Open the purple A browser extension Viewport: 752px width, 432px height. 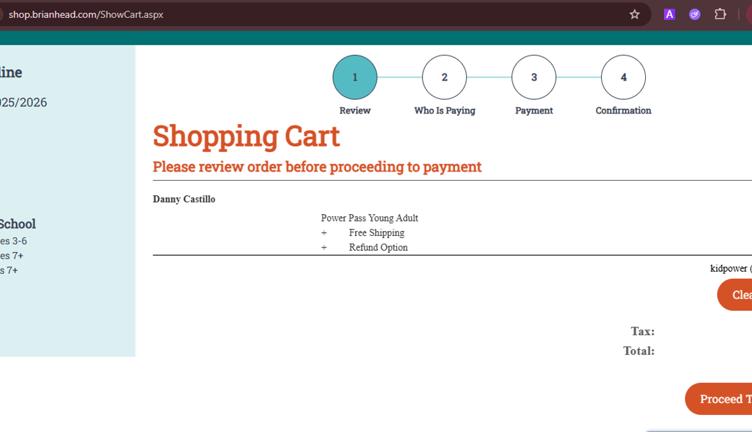click(x=669, y=14)
